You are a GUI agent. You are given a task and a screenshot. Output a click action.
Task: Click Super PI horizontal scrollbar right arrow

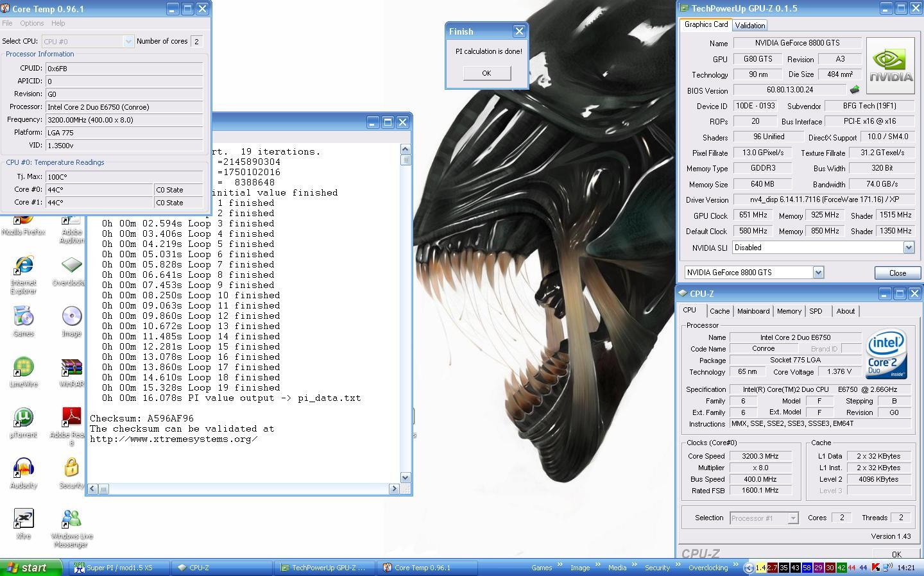[394, 489]
